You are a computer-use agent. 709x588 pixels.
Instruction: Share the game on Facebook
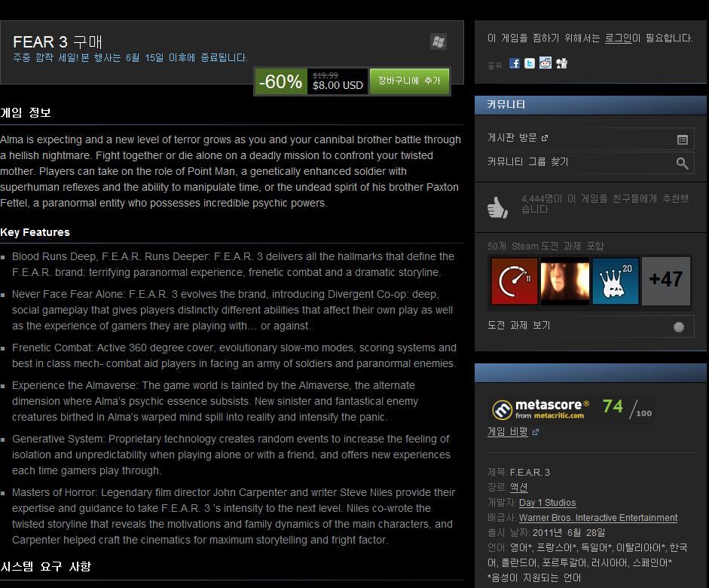[x=514, y=63]
